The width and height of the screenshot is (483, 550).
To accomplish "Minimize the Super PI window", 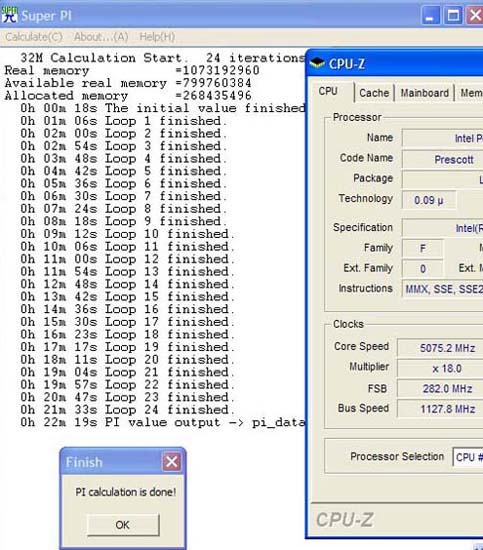I will pyautogui.click(x=430, y=15).
